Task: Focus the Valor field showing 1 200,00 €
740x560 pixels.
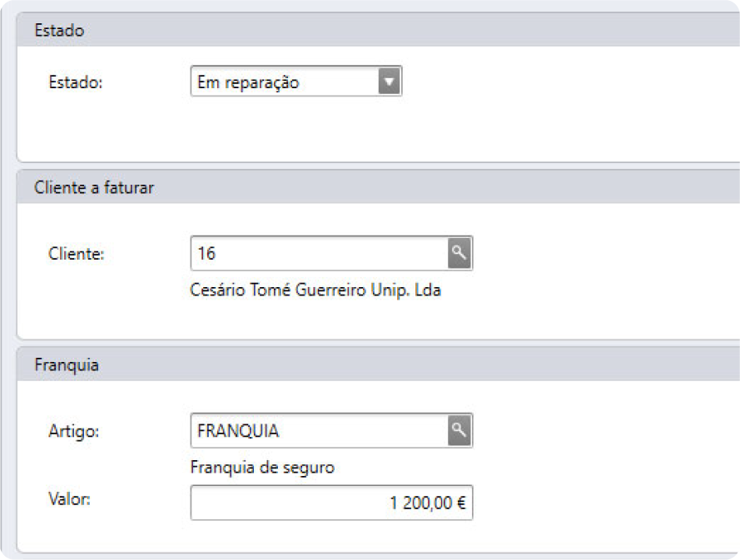Action: [x=331, y=503]
